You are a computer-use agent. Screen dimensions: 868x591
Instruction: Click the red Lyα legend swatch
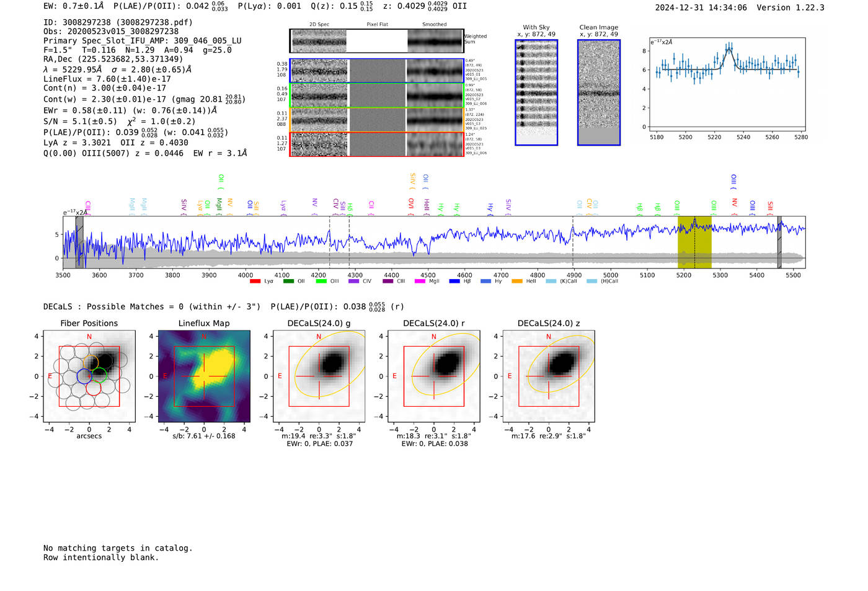point(255,282)
